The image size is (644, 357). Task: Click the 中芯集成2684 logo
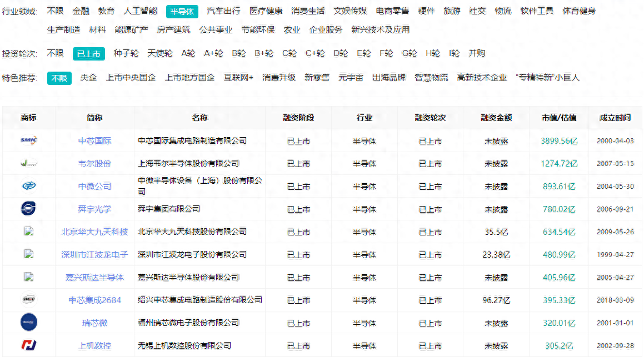tap(29, 300)
